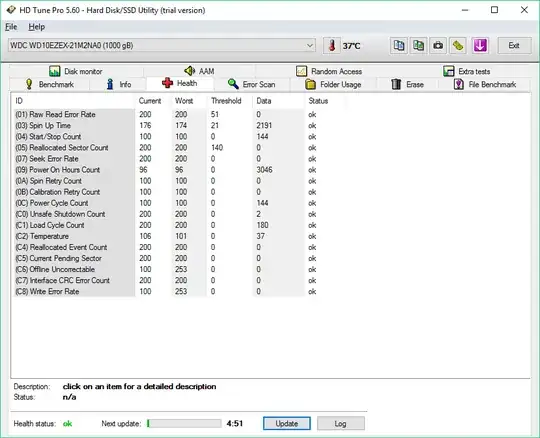Click the ID column header
Screen dimensions: 540x438
[73, 101]
